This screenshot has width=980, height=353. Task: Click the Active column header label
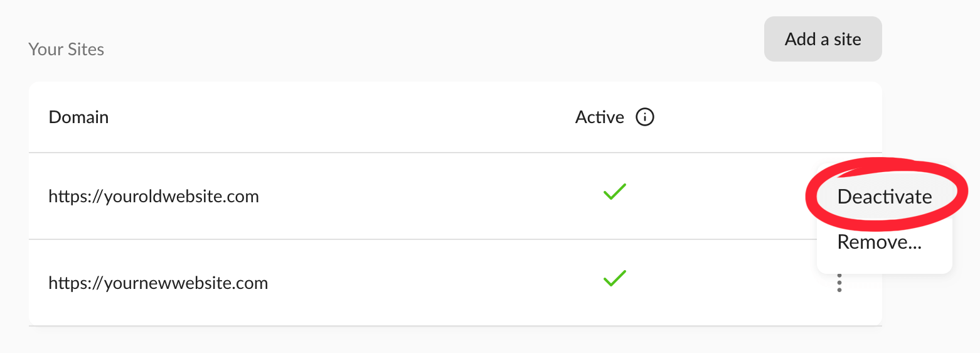point(600,117)
